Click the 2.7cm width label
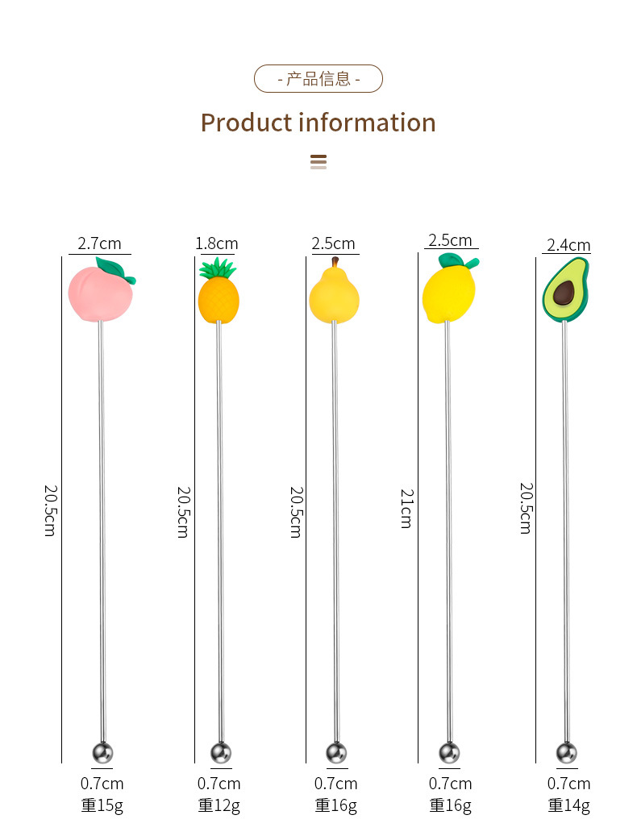The width and height of the screenshot is (637, 840). point(99,243)
